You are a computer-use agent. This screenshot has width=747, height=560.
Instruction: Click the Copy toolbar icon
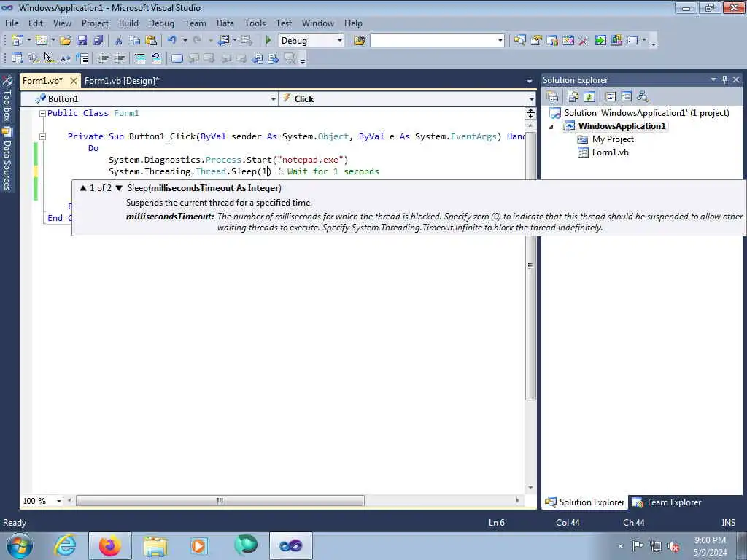[x=135, y=41]
